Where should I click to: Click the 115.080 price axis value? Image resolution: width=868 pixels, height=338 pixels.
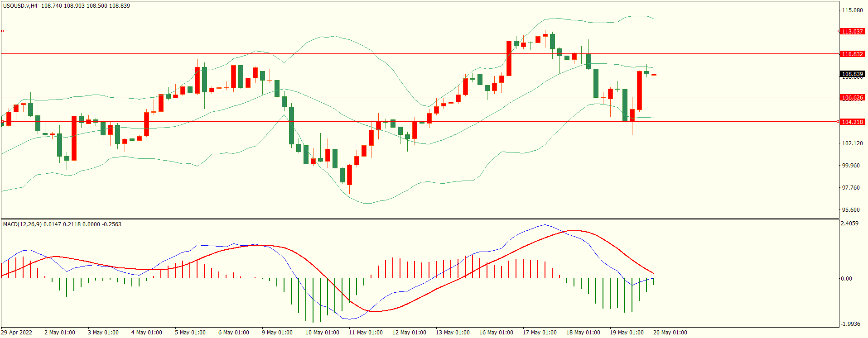pos(852,10)
